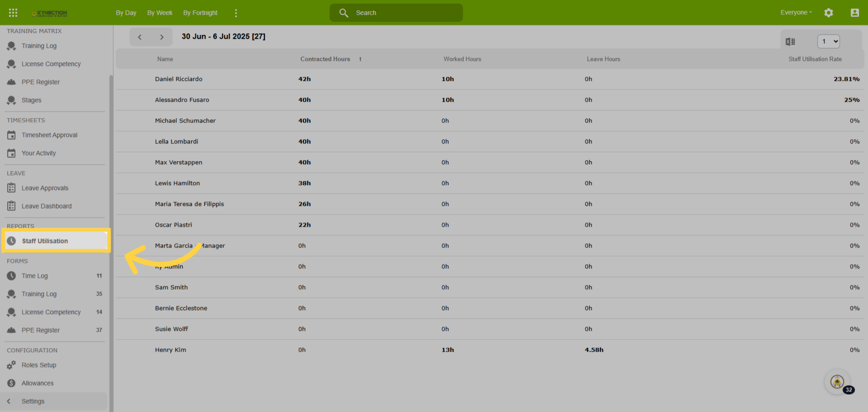868x412 pixels.
Task: Click into the Search field
Action: (x=396, y=13)
